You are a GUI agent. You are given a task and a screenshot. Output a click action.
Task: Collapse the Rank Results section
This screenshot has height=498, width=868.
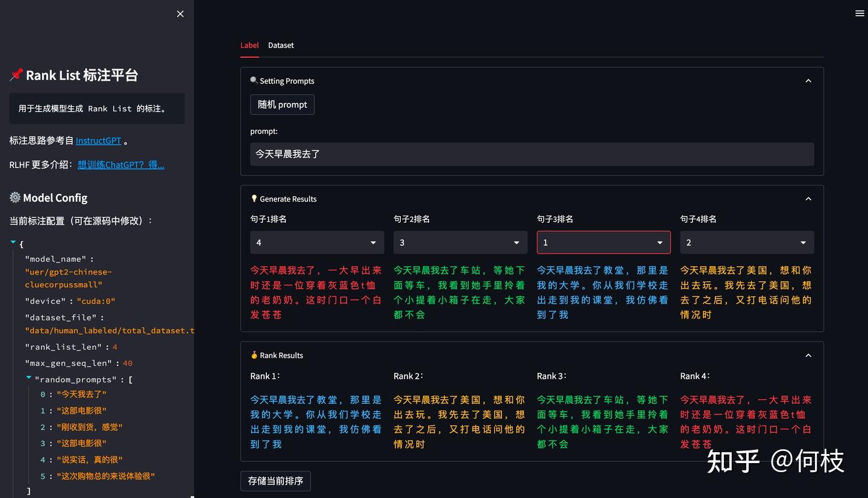coord(808,355)
